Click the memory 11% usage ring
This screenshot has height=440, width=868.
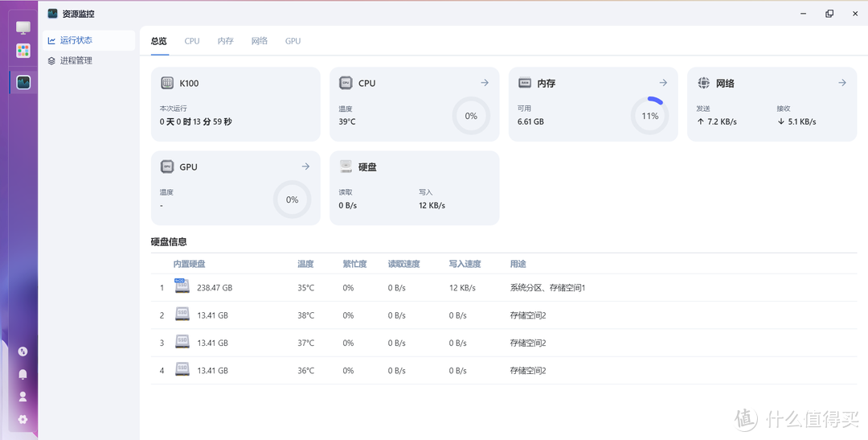point(650,116)
